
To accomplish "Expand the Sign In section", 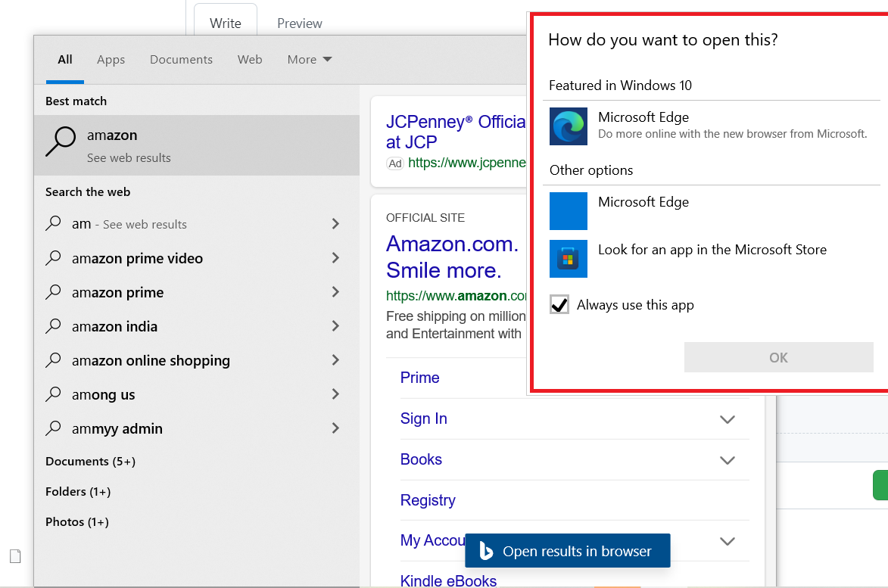I will point(727,418).
